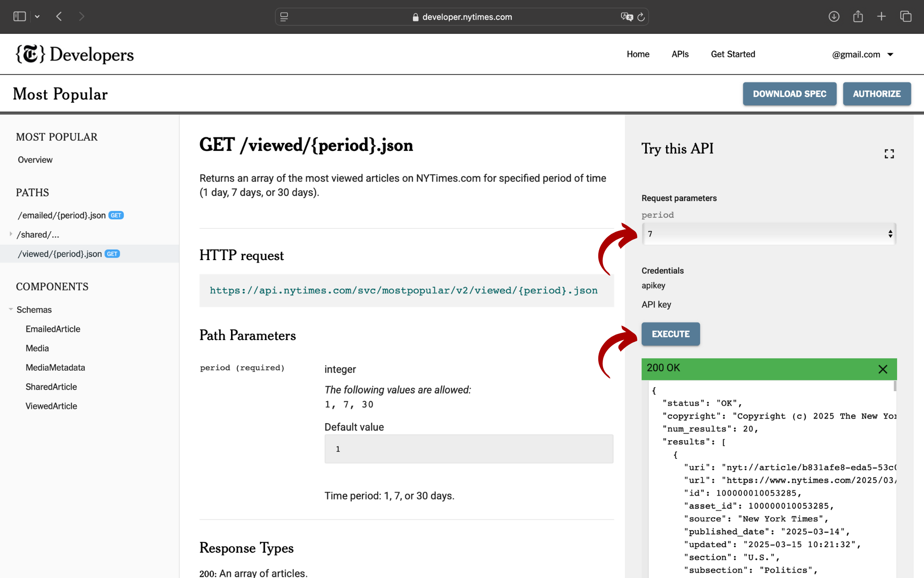Open the Media schema
924x578 pixels.
click(37, 349)
